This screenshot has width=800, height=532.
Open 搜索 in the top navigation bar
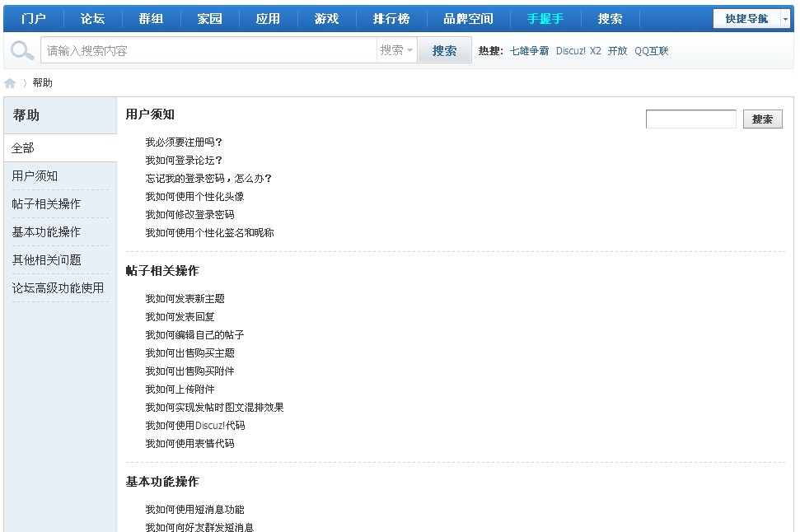coord(611,19)
